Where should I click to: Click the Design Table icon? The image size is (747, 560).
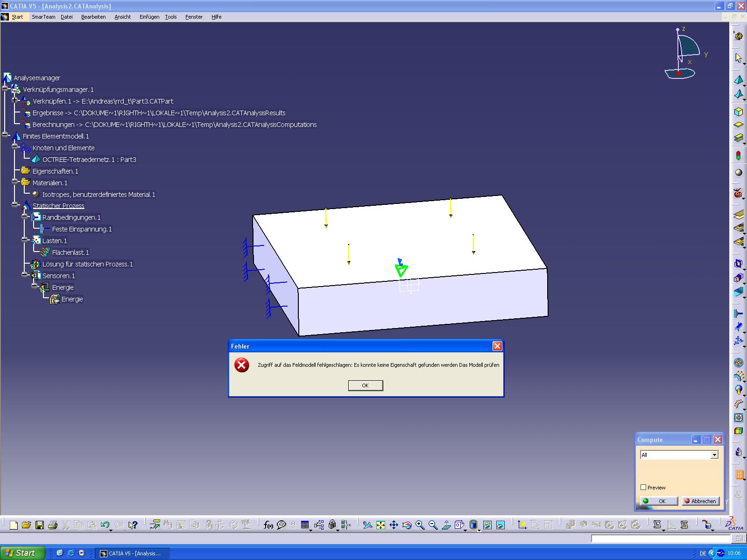click(305, 525)
